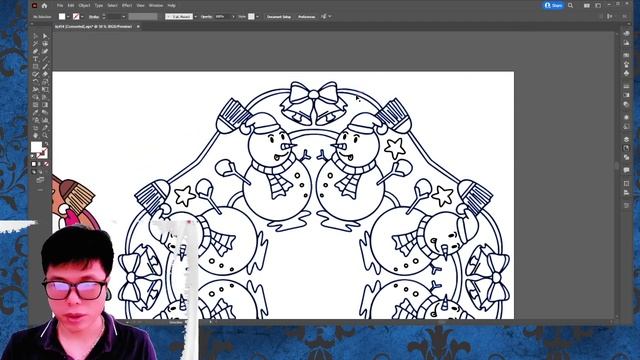The width and height of the screenshot is (640, 360).
Task: Open graphic style dropdown arrow
Action: 258,17
